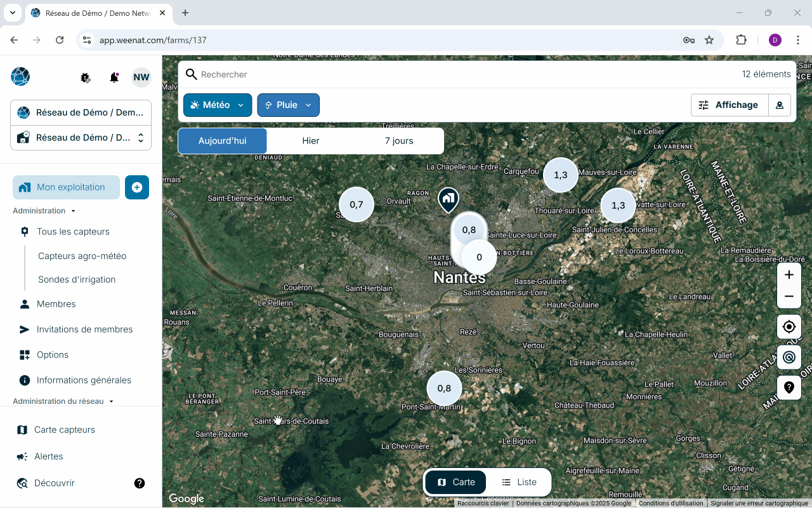Click the help question mark in sidebar

coord(140,483)
